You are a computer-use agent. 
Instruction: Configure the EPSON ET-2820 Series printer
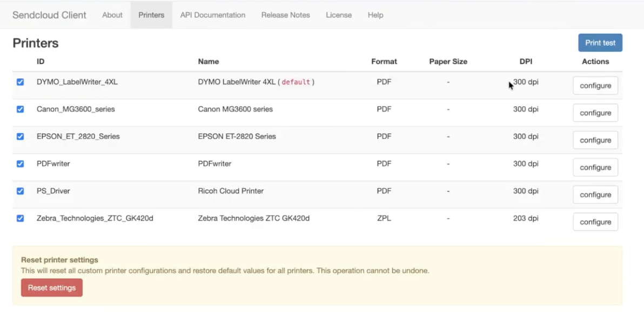595,140
